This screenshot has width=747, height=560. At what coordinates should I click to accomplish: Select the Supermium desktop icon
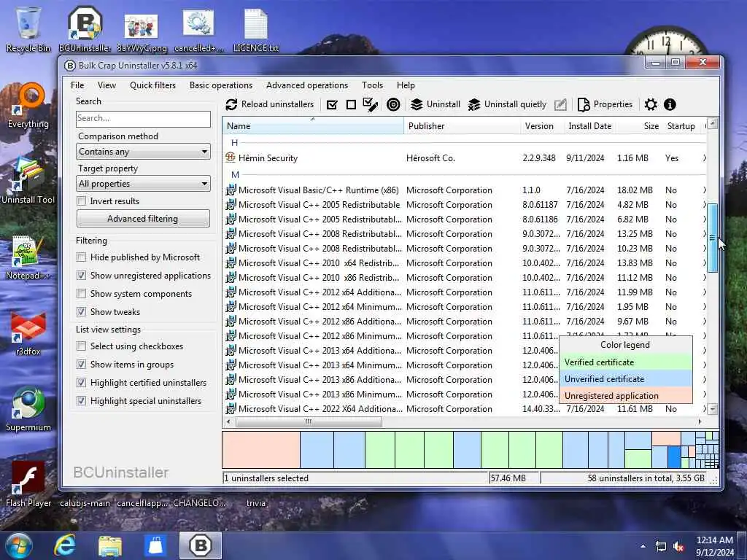pyautogui.click(x=28, y=408)
